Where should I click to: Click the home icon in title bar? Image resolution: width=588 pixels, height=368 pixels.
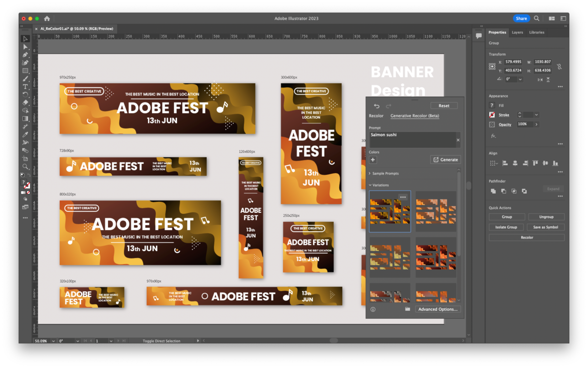pos(47,18)
